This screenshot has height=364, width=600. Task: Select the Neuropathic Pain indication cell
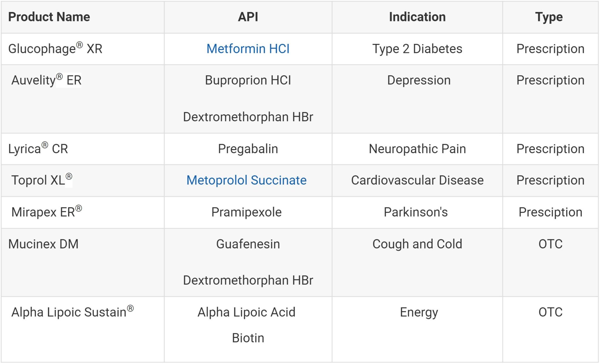417,149
